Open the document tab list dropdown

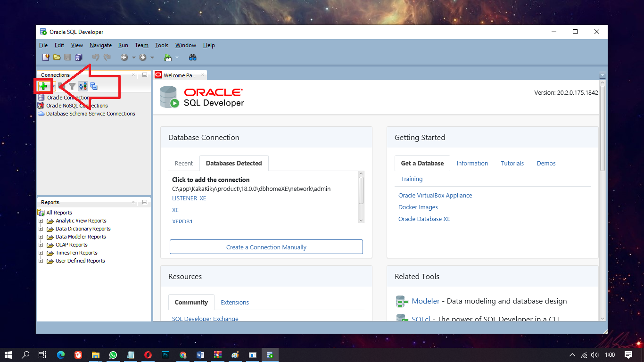click(x=602, y=75)
